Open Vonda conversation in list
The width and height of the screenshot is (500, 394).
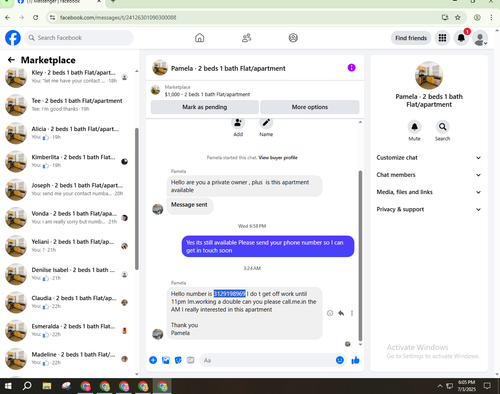tap(67, 217)
